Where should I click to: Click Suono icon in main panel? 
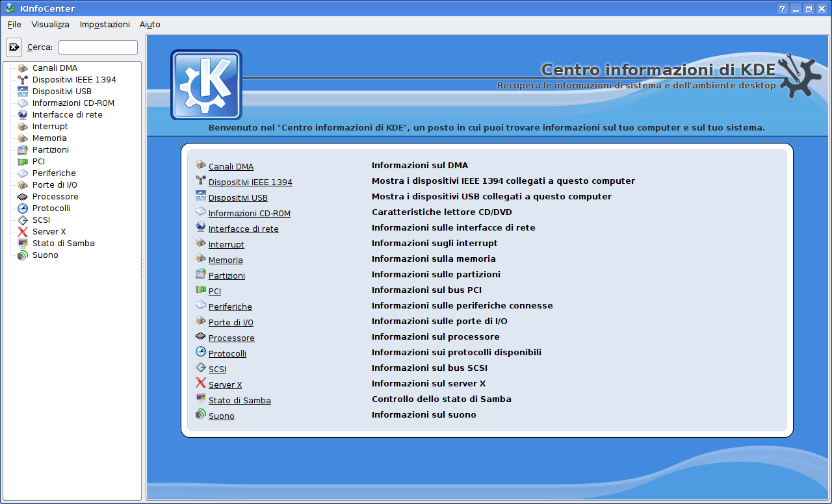(201, 414)
